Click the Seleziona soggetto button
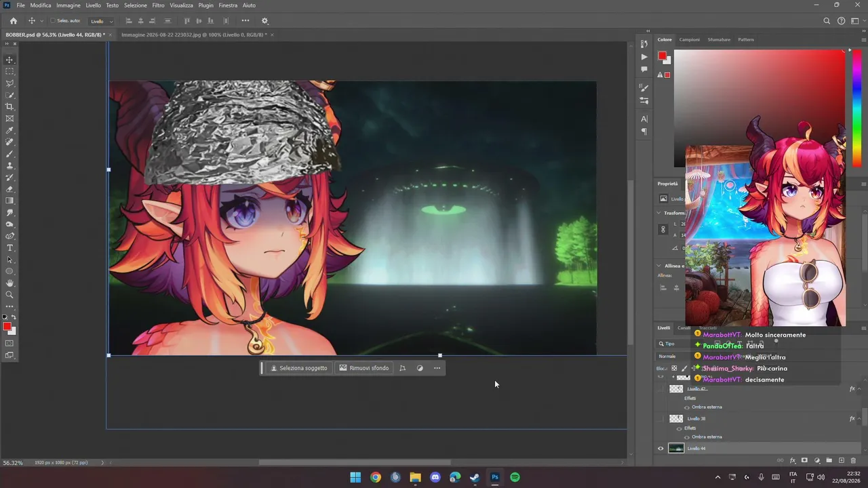Screen dimensions: 868x488 point(299,368)
